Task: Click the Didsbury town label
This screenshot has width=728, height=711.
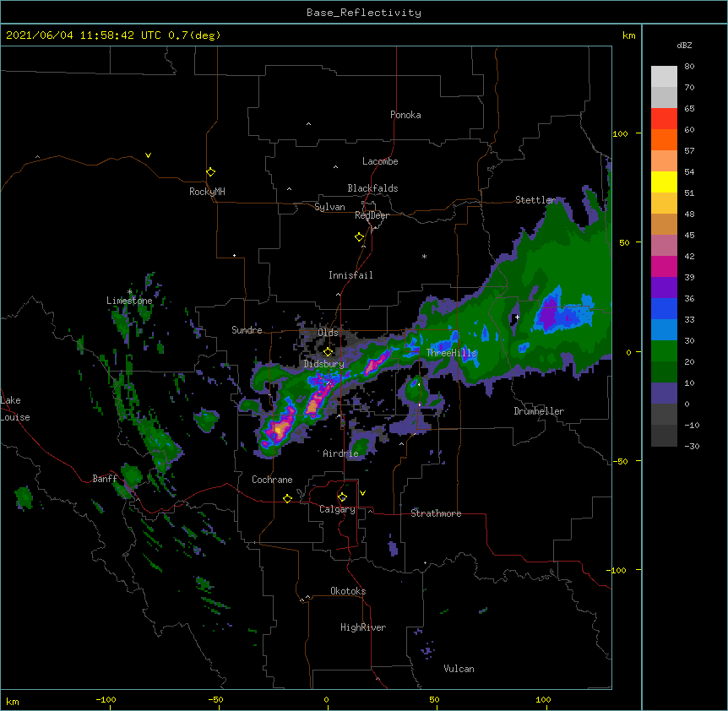Action: [323, 364]
